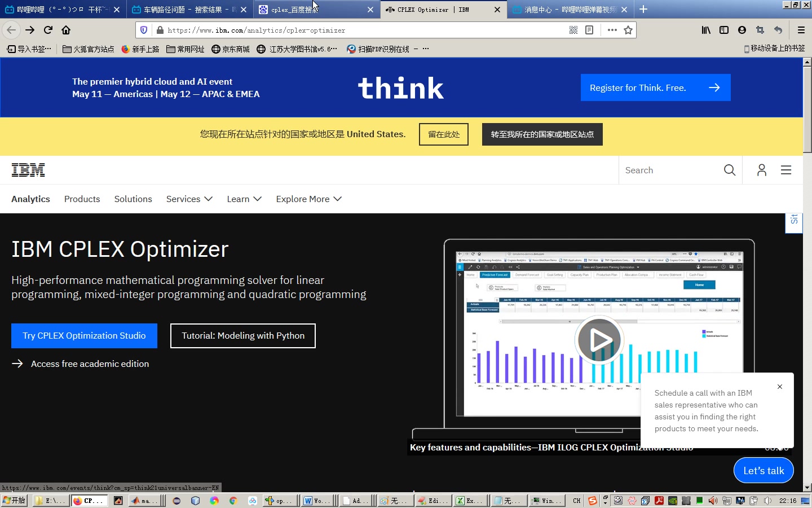The height and width of the screenshot is (508, 812).
Task: Click the scrollbar down arrow
Action: [807, 488]
